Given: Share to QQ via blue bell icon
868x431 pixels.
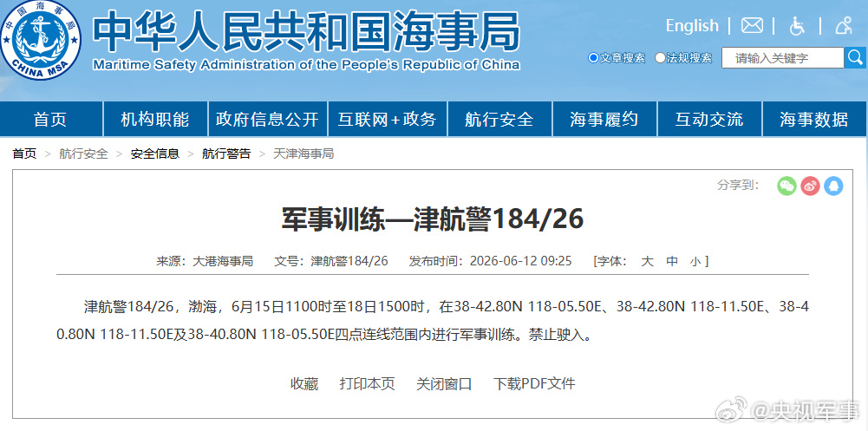Looking at the screenshot, I should point(833,186).
